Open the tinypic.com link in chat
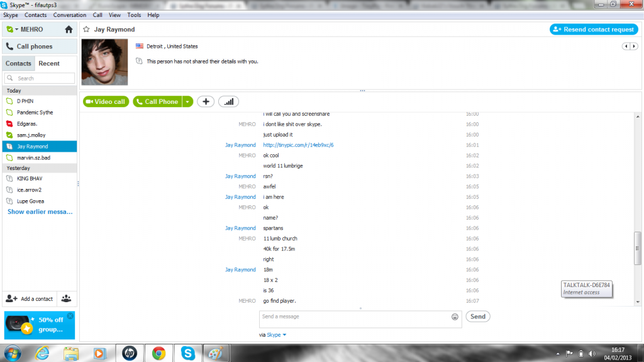The width and height of the screenshot is (644, 362). (x=298, y=145)
